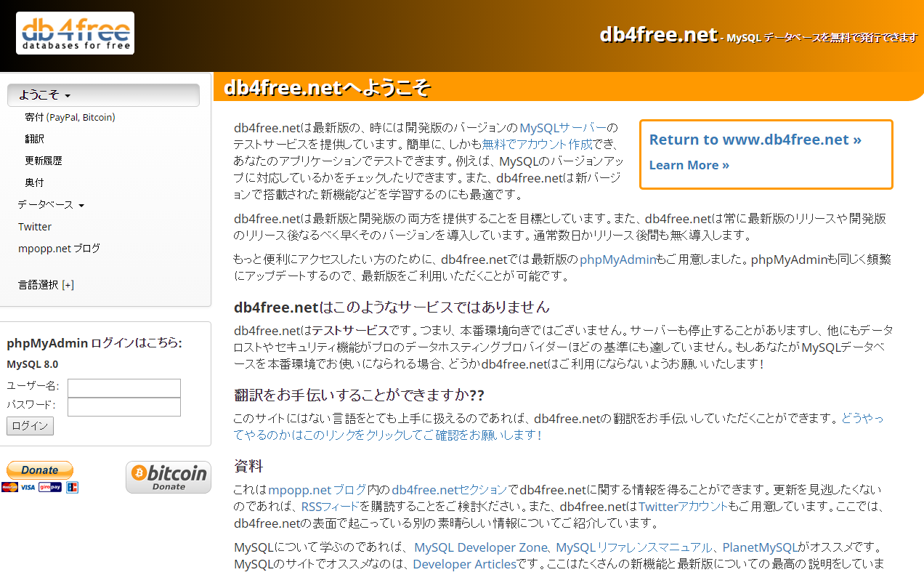Viewport: 924px width, 575px height.
Task: Select the giropay payment icon
Action: coord(49,487)
